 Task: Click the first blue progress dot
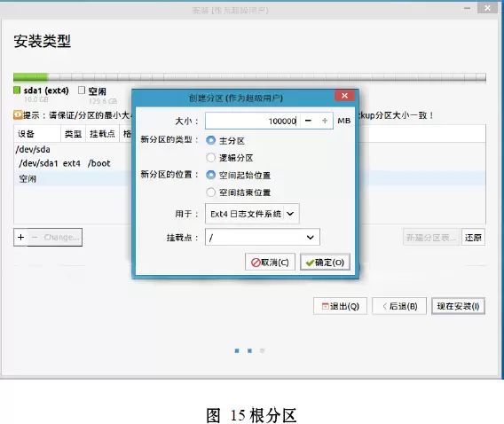[x=237, y=350]
